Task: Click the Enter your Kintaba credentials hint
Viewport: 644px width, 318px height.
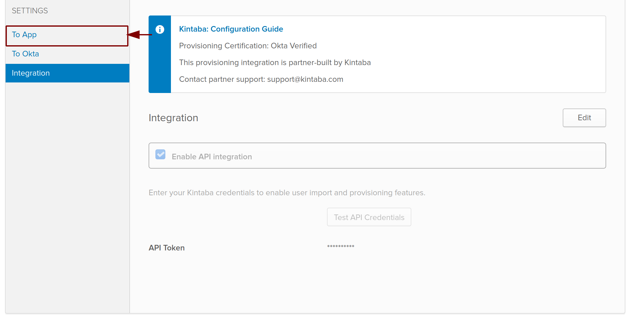Action: pyautogui.click(x=287, y=193)
